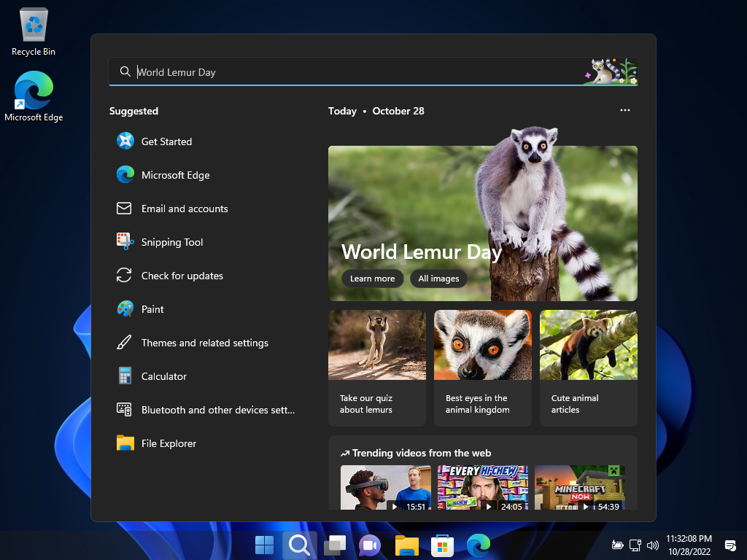Play the Every Hi-Chew 24:05 video
747x560 pixels.
click(483, 488)
